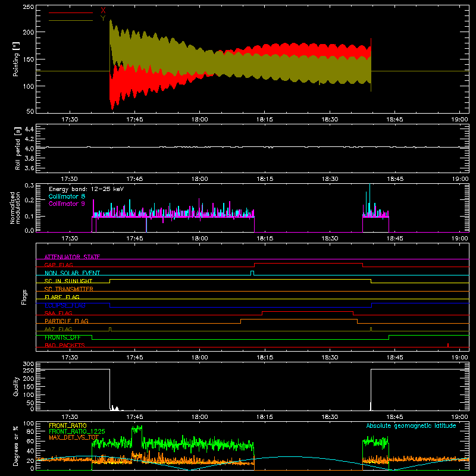The width and height of the screenshot is (476, 476).
Task: Select the MAX_DET_VS_TOT legend entry
Action: click(74, 437)
